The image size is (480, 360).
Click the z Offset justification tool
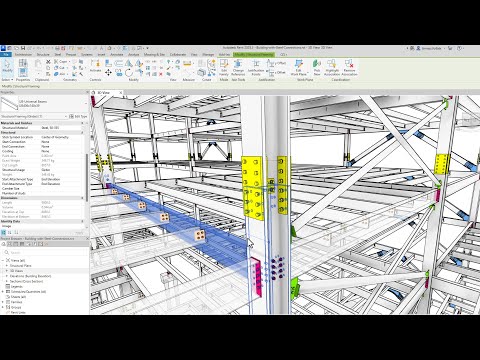click(x=276, y=72)
